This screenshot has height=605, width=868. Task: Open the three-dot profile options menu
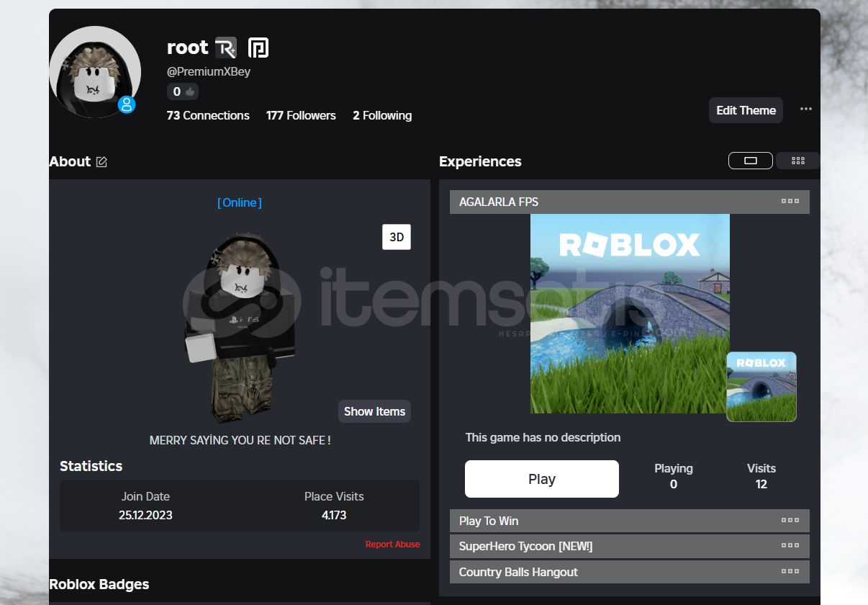806,109
